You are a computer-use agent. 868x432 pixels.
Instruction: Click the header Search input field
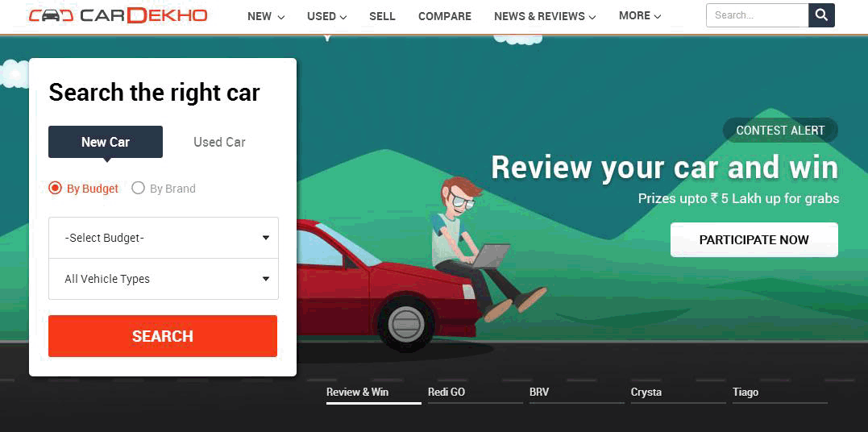pyautogui.click(x=758, y=15)
